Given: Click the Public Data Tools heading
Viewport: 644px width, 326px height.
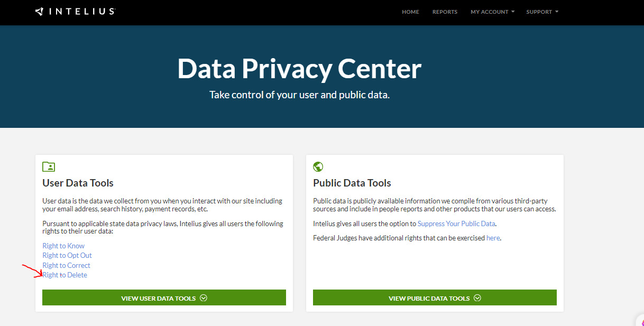Looking at the screenshot, I should [352, 183].
